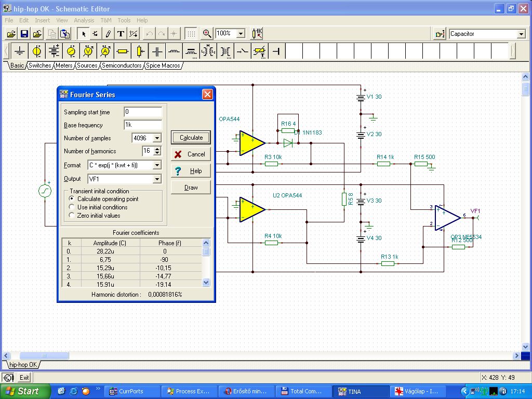Select the Capacitor component icon
The image size is (532, 399).
pyautogui.click(x=157, y=51)
